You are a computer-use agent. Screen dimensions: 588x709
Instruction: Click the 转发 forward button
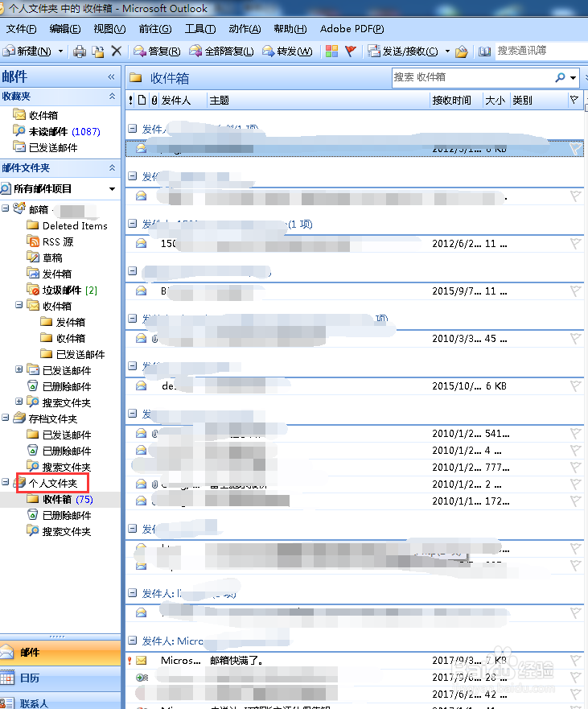pyautogui.click(x=287, y=52)
